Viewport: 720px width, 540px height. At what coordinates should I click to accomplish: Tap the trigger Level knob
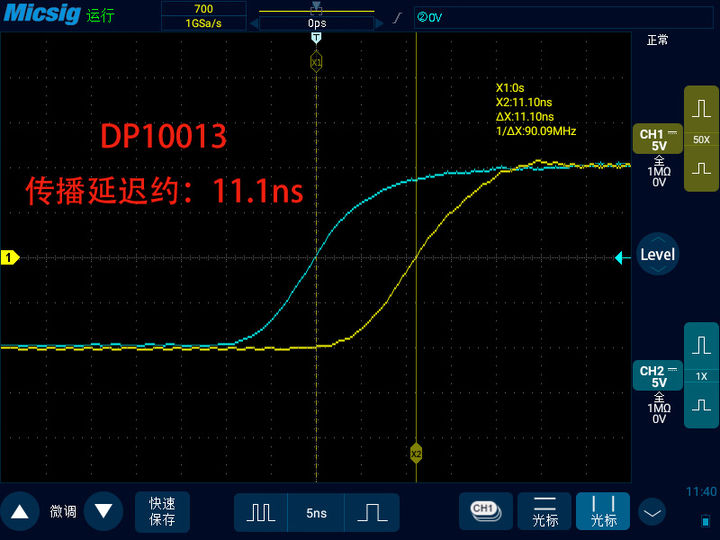click(x=658, y=254)
